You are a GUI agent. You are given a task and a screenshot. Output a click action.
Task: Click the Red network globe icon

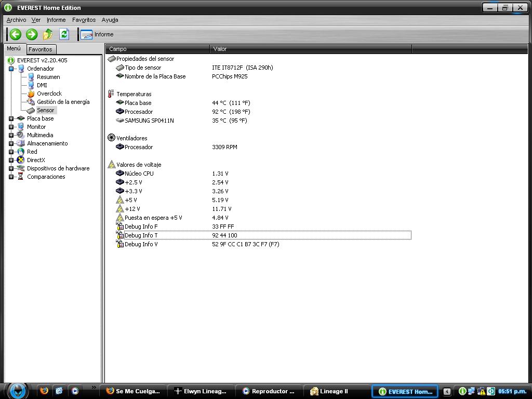pos(21,152)
